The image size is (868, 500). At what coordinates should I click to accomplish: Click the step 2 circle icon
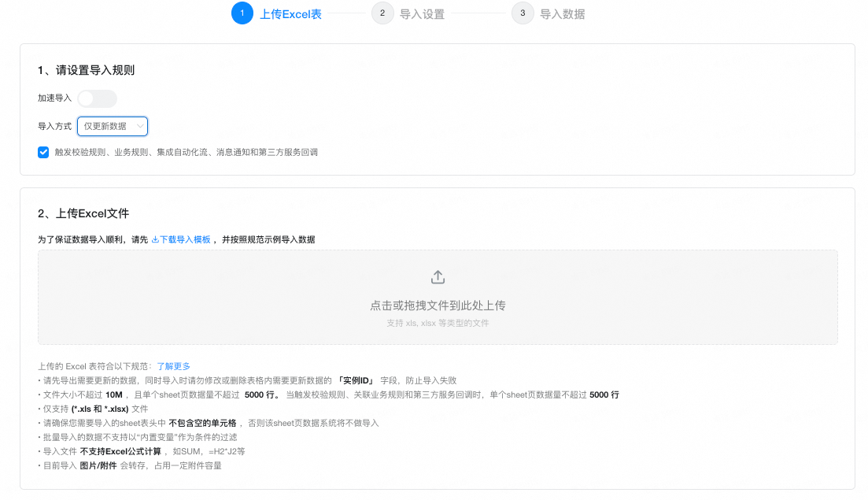click(382, 13)
